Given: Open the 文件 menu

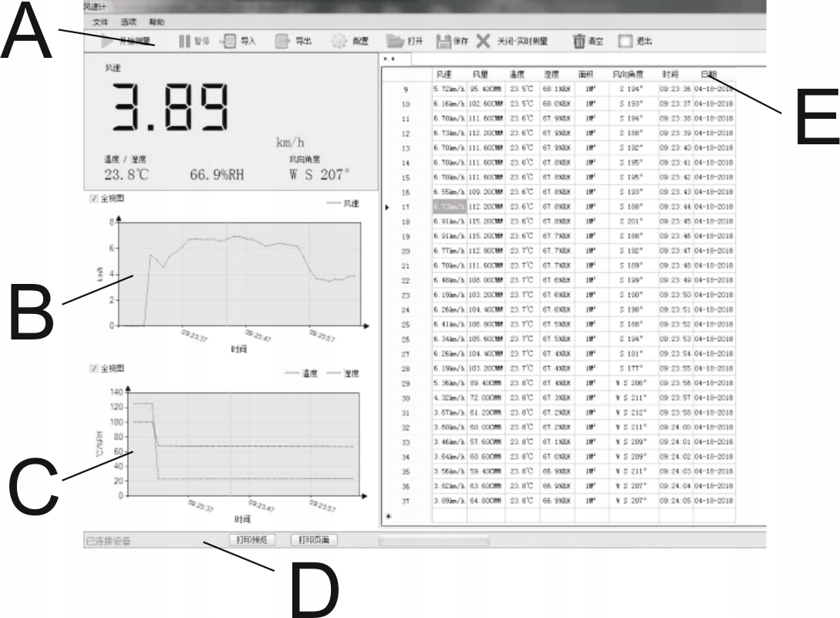Looking at the screenshot, I should click(100, 22).
